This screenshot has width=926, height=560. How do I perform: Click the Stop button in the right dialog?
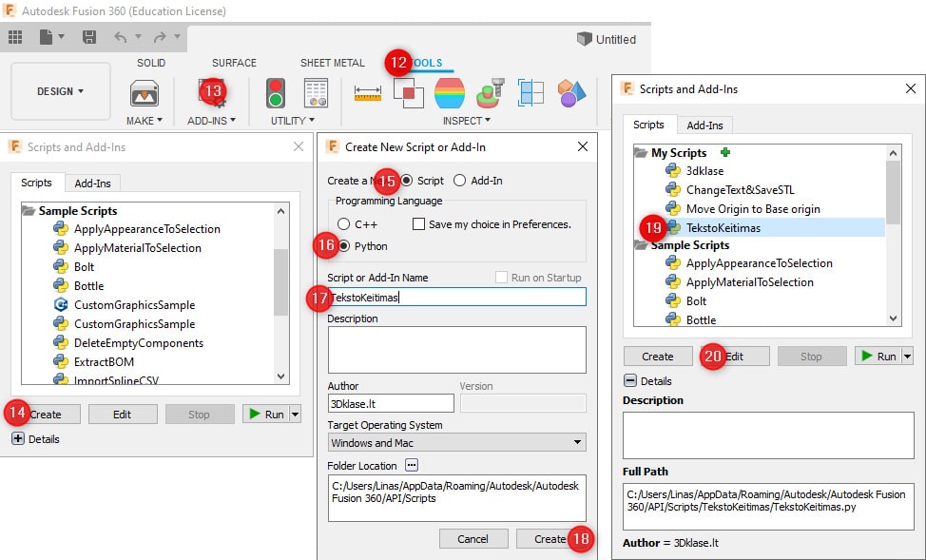[811, 357]
